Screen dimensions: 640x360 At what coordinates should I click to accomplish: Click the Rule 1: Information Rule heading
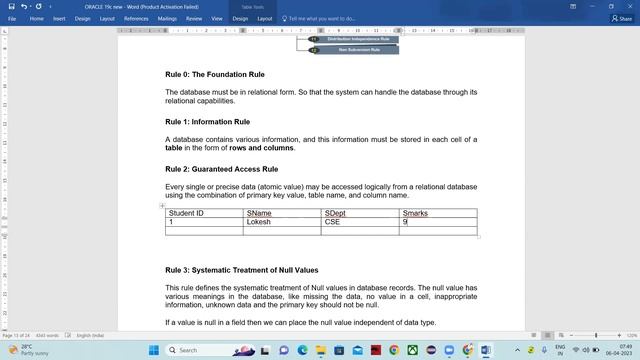207,122
